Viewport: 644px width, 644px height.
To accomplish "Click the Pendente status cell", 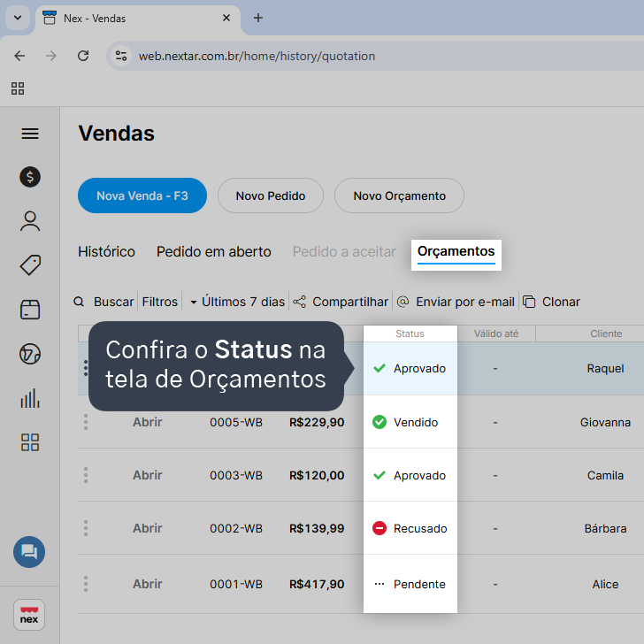I will (x=410, y=584).
